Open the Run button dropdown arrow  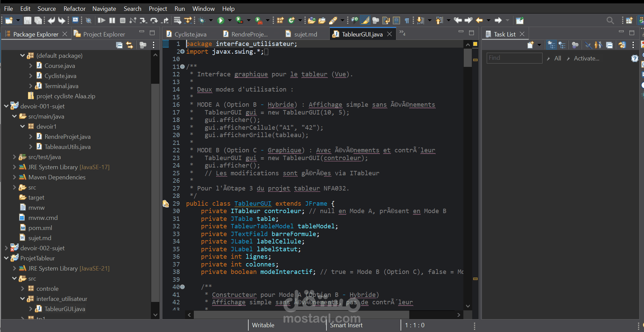coord(230,21)
